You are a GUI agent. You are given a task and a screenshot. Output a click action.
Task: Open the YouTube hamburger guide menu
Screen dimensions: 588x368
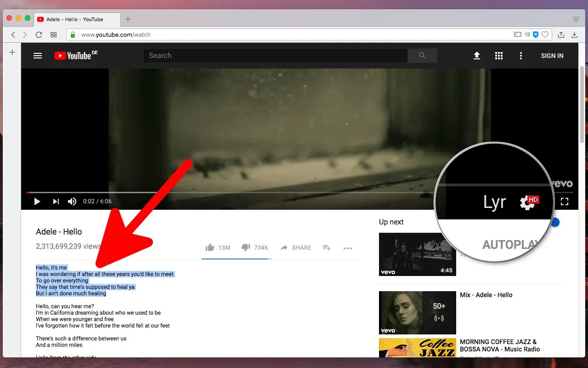click(x=38, y=56)
